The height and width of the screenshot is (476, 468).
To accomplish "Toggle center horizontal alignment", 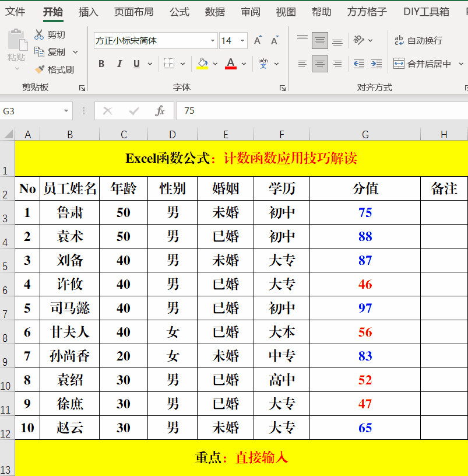I will tap(320, 64).
